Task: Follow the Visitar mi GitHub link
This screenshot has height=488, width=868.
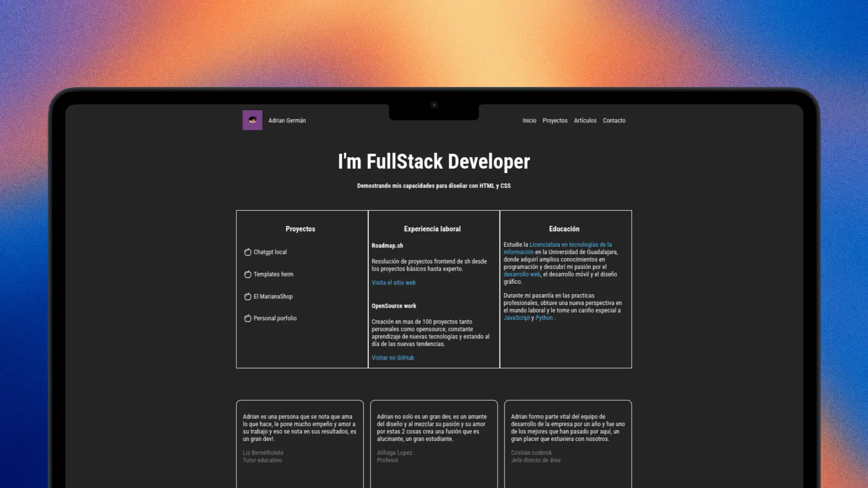Action: coord(393,358)
